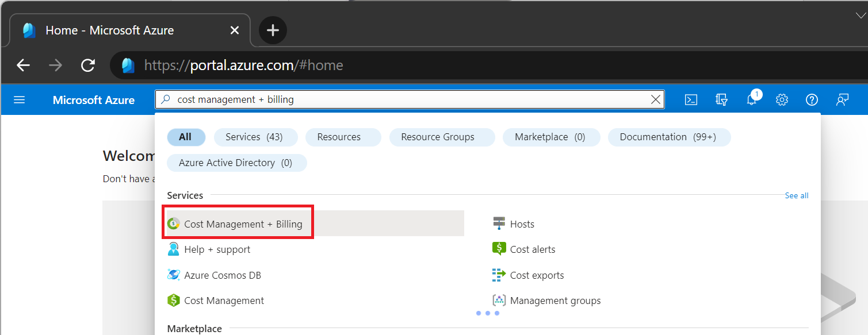868x335 pixels.
Task: Open the Azure portal hamburger menu
Action: click(x=19, y=100)
